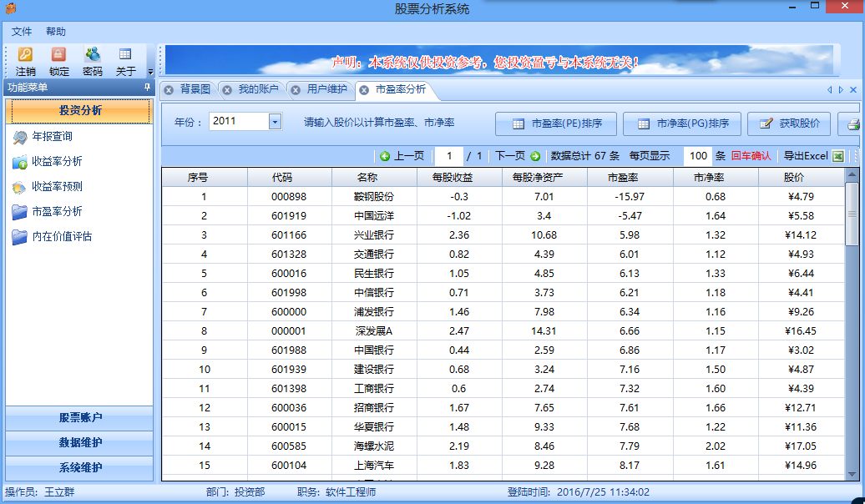The image size is (865, 504).
Task: Select the 中国远洋 name cell
Action: (375, 216)
